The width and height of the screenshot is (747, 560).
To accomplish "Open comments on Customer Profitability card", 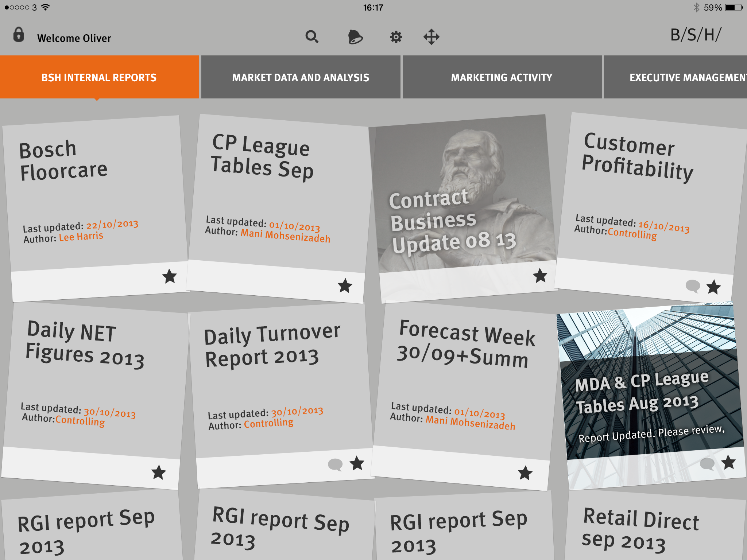I will (x=693, y=286).
